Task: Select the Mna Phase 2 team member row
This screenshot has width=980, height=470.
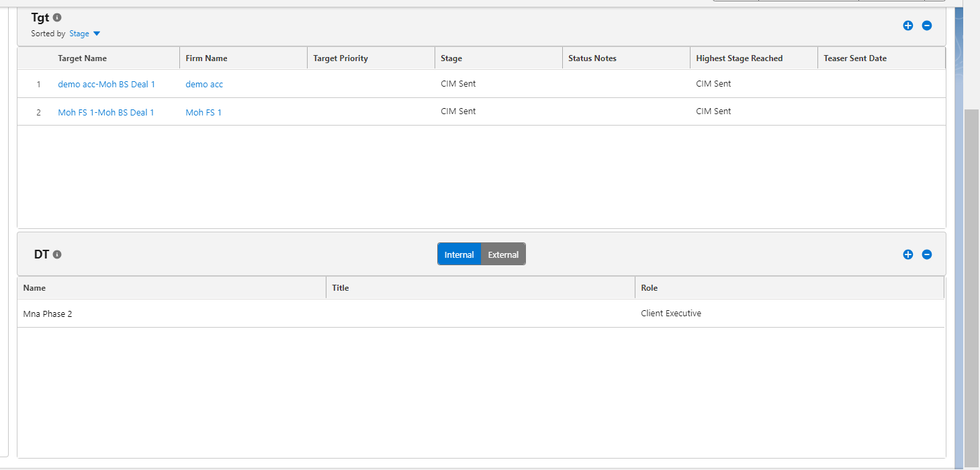Action: tap(48, 314)
